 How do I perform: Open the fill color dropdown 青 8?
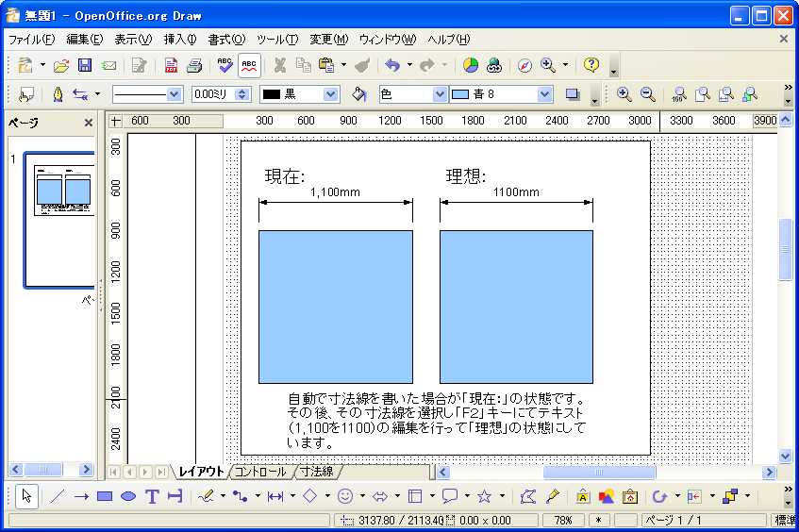click(544, 94)
